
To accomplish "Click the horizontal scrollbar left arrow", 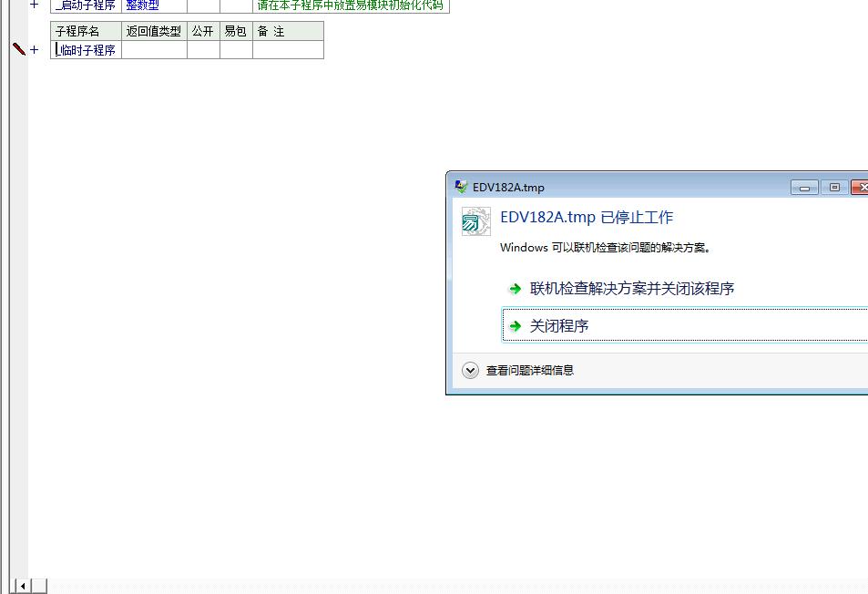I will pyautogui.click(x=22, y=586).
